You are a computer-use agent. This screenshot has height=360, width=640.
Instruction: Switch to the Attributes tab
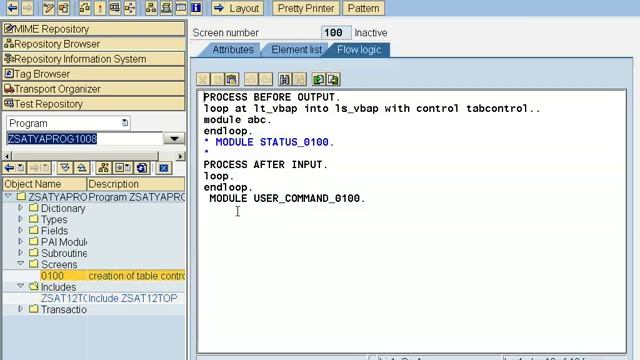pyautogui.click(x=233, y=50)
